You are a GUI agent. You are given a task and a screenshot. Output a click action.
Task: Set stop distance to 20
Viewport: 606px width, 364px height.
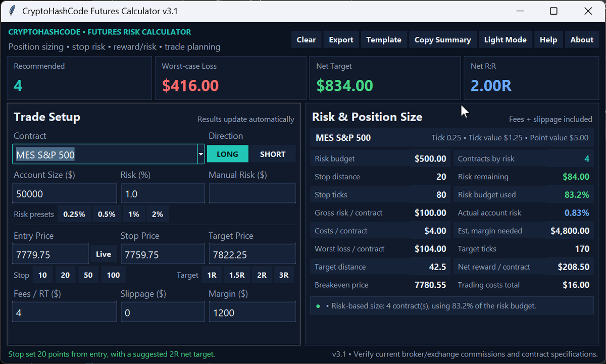pos(65,275)
